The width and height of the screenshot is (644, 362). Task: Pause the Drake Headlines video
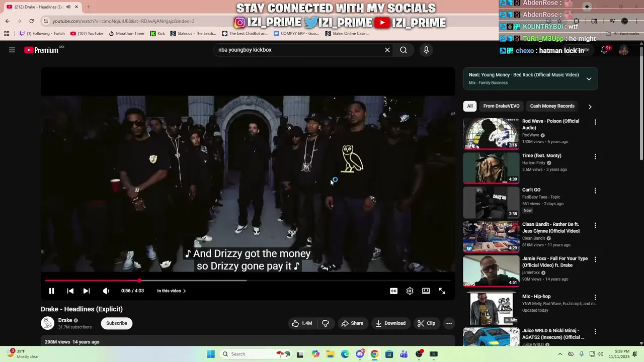point(51,291)
